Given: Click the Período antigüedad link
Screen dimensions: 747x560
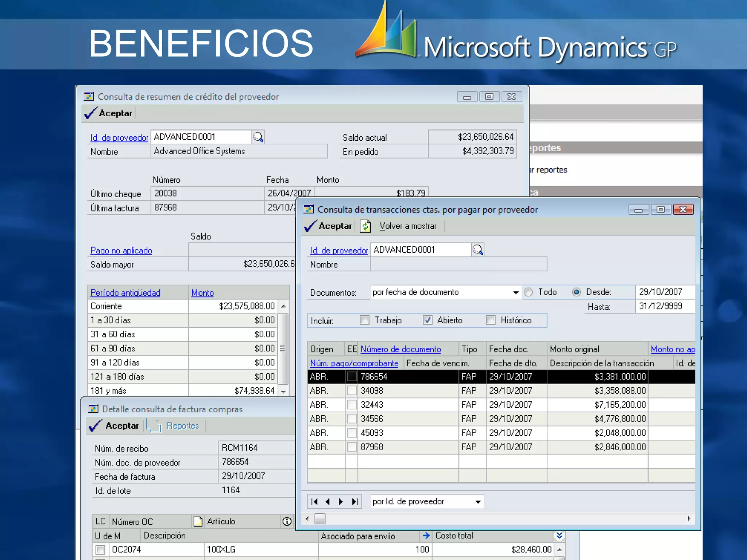Looking at the screenshot, I should tap(125, 293).
